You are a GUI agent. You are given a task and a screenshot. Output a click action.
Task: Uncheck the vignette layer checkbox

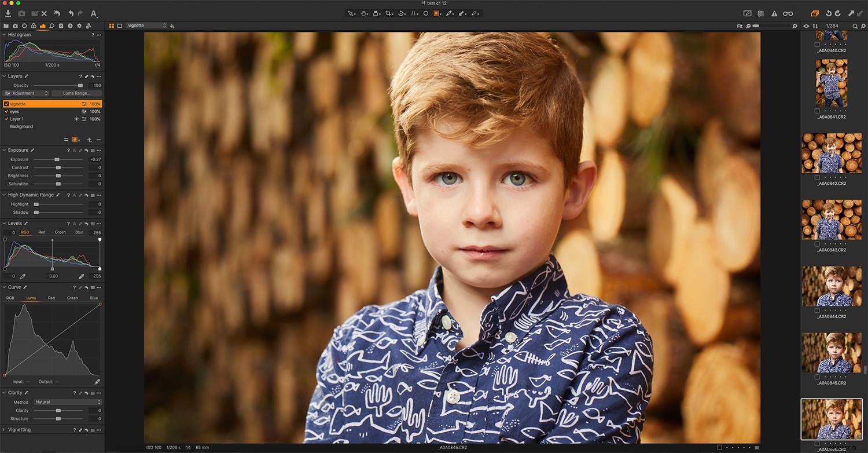(x=7, y=103)
